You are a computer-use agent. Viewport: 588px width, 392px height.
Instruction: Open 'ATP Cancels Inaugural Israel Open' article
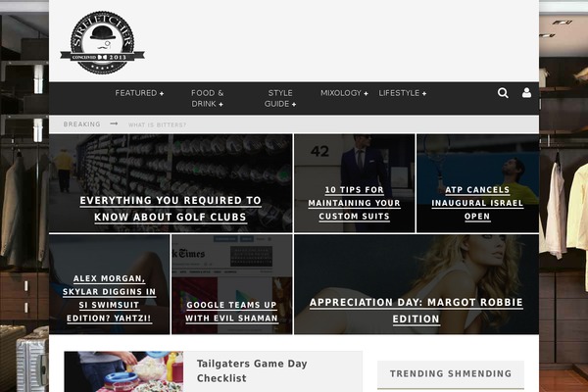click(x=477, y=203)
